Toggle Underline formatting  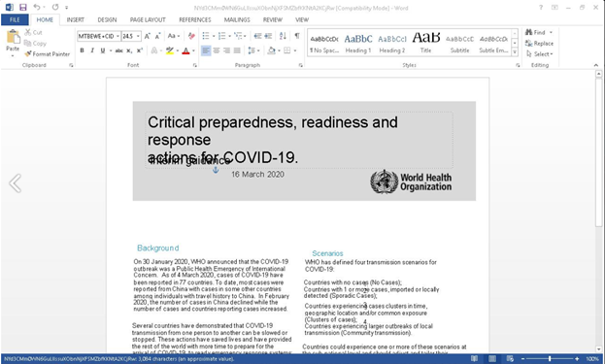[x=103, y=50]
